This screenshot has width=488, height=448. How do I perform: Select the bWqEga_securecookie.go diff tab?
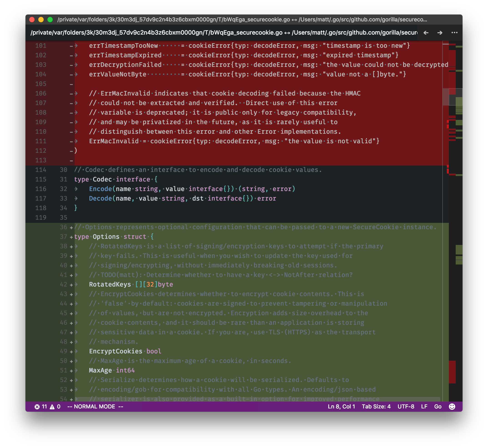219,33
